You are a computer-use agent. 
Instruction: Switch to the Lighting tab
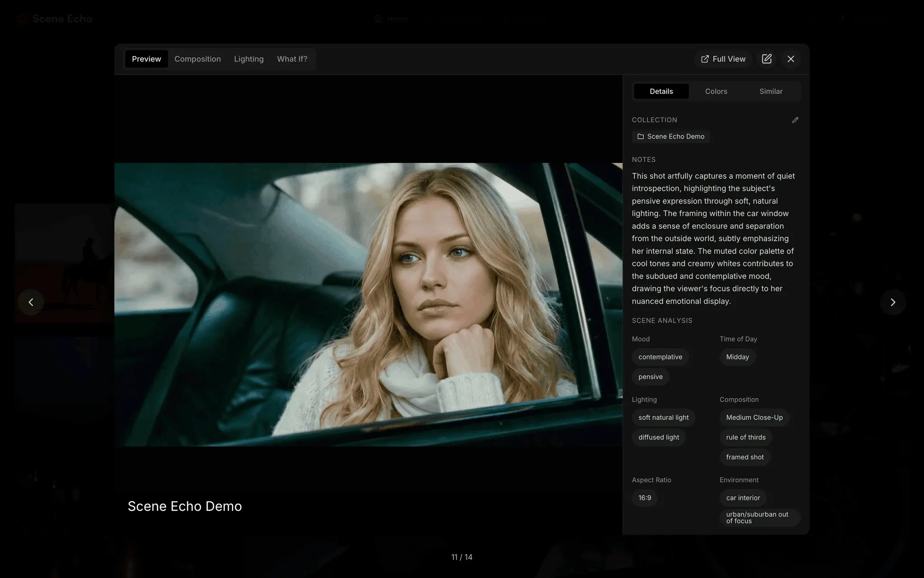[249, 59]
